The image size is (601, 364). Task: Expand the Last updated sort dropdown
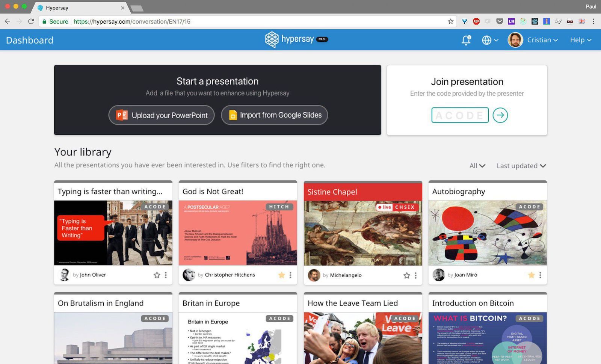point(521,166)
